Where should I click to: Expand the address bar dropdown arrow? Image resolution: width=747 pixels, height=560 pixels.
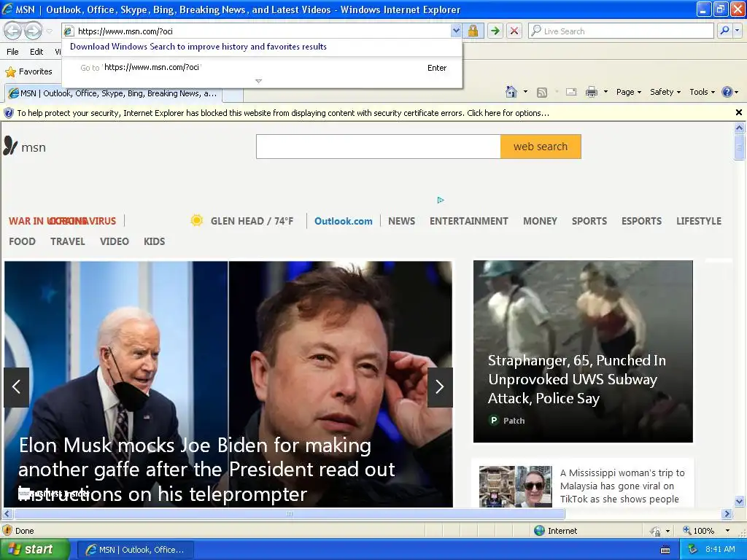pos(456,31)
